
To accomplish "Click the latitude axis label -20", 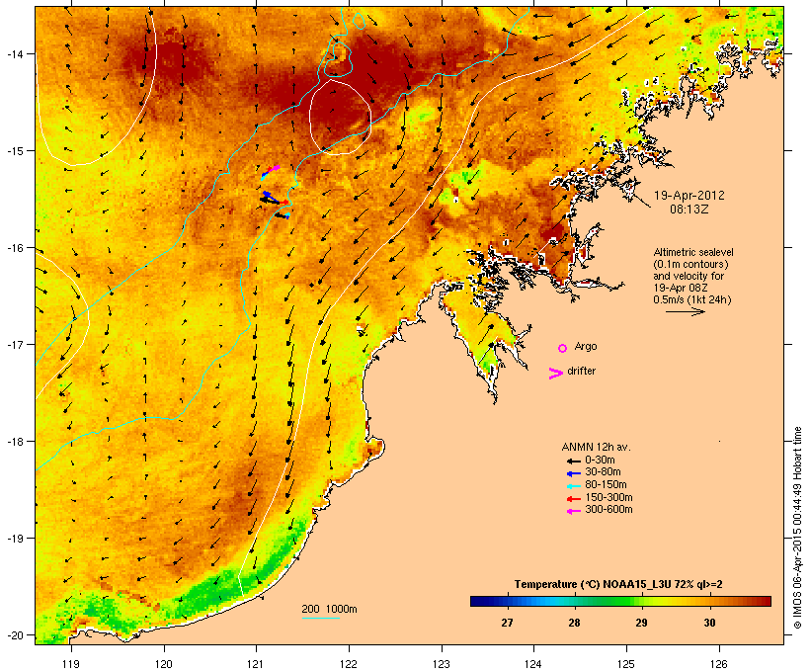I will [14, 635].
